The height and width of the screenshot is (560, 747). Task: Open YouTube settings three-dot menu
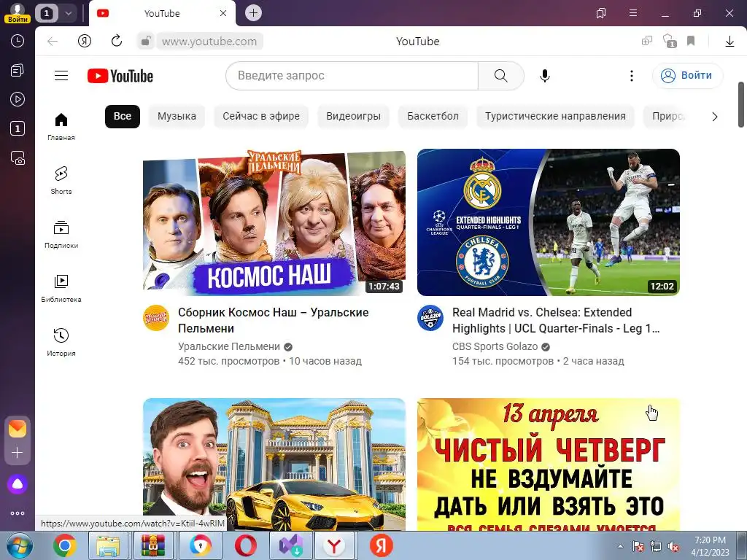point(631,76)
